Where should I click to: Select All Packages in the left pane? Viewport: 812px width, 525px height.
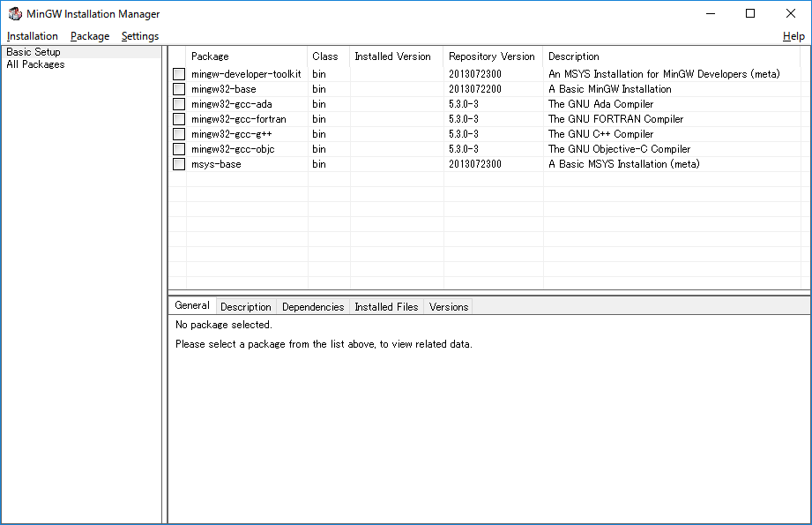36,64
